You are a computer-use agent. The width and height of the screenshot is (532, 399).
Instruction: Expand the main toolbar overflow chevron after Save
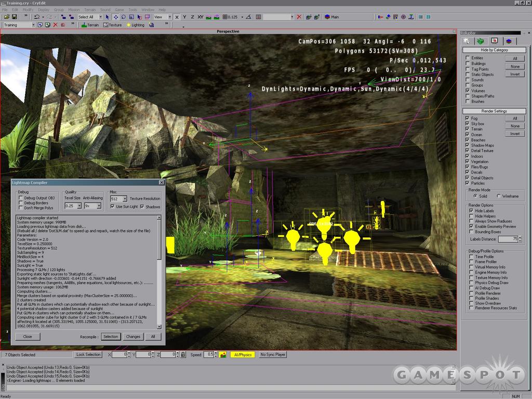[x=26, y=16]
